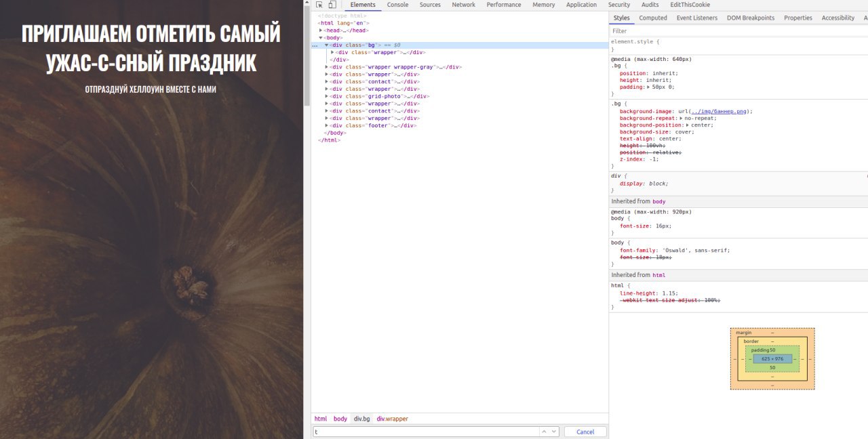This screenshot has width=868, height=439.
Task: Click the element.style rule block
Action: (x=738, y=45)
